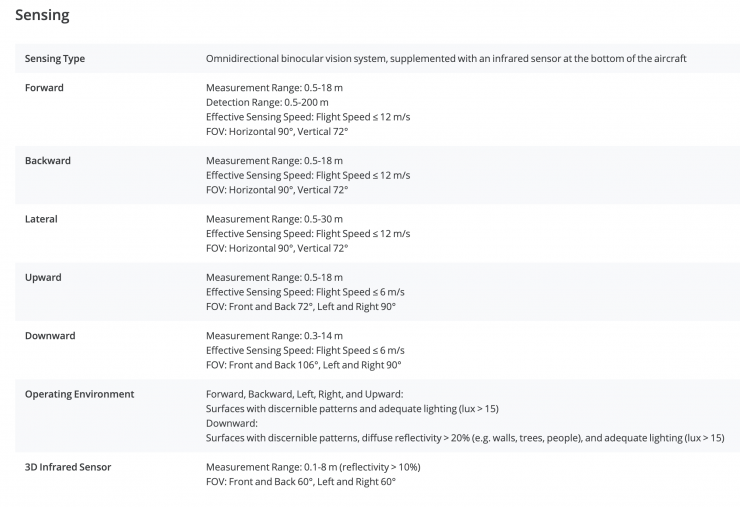
Task: Click the FOV Front and Back 60° line
Action: [x=301, y=482]
